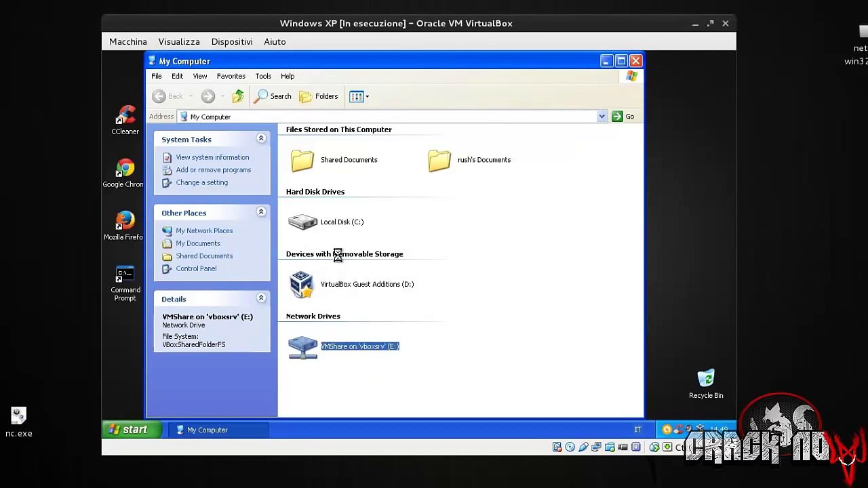Click the orange tray icon in XP taskbar
868x488 pixels.
[667, 430]
